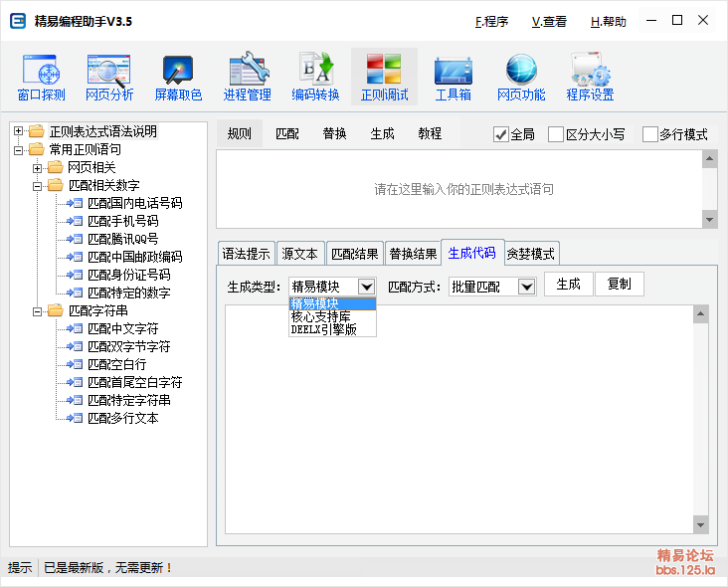Switch to the 教程 tab
Viewport: 728px width, 587px height.
430,133
